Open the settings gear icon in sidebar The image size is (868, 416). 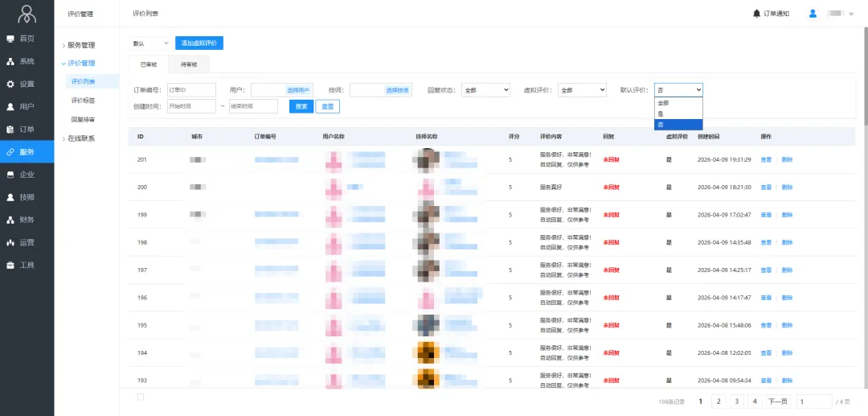point(10,84)
